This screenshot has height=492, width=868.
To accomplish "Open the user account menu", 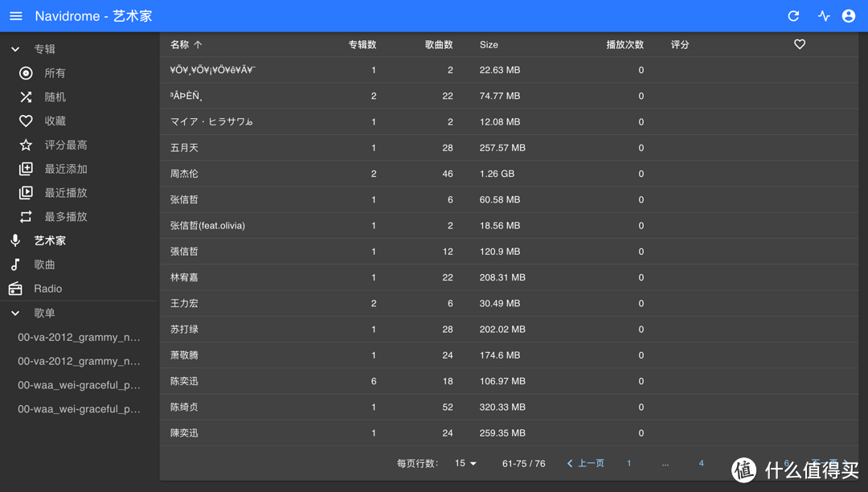I will point(849,16).
